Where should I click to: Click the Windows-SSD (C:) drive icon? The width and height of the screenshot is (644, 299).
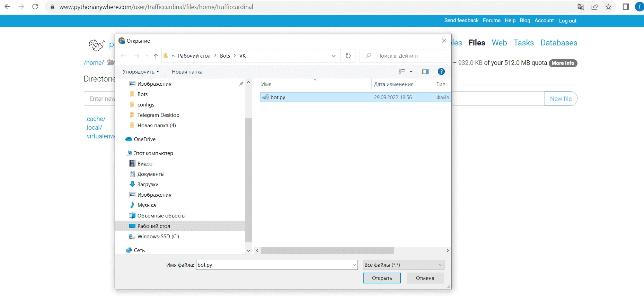tap(132, 236)
